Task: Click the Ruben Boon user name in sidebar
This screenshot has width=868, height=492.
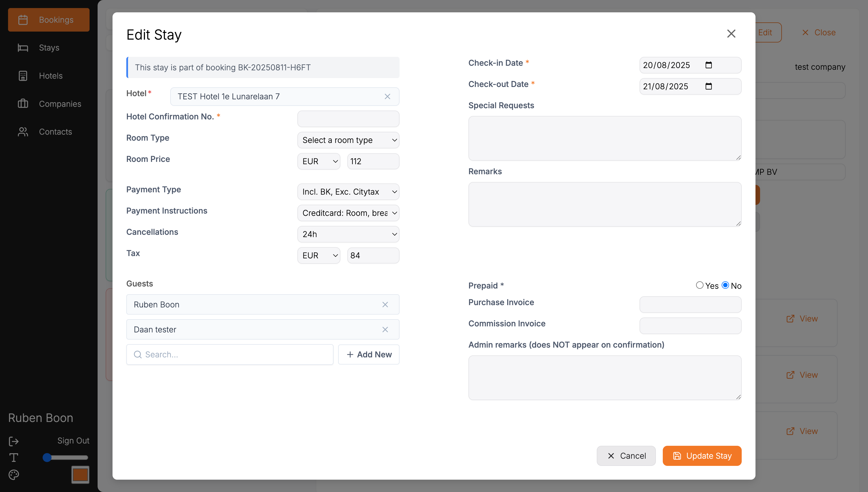Action: [40, 418]
